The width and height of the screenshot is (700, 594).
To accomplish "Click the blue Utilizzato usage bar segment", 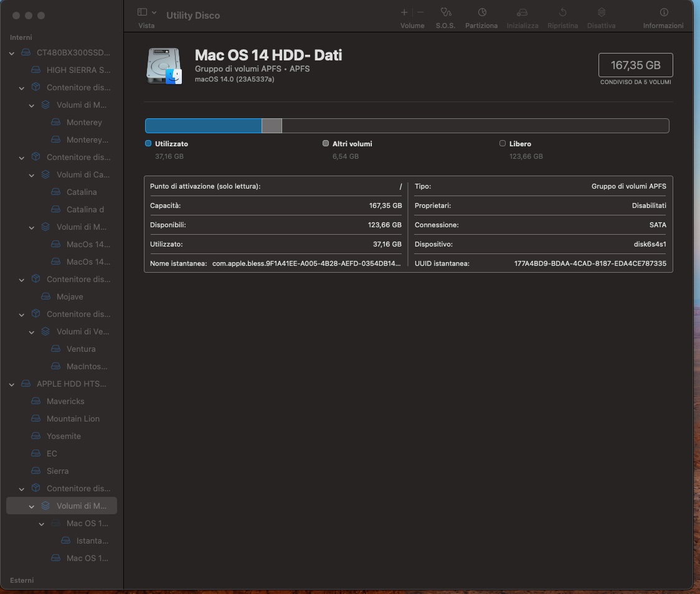I will coord(203,126).
